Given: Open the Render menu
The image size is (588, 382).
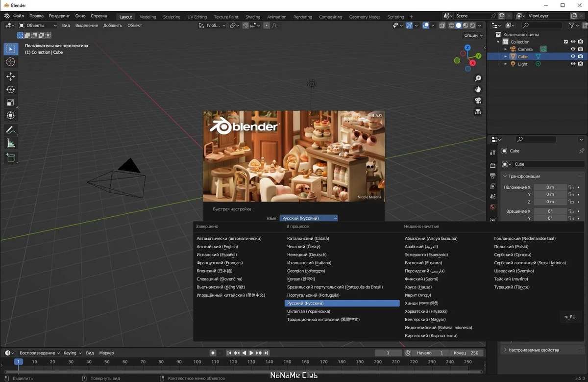Looking at the screenshot, I should pos(59,16).
